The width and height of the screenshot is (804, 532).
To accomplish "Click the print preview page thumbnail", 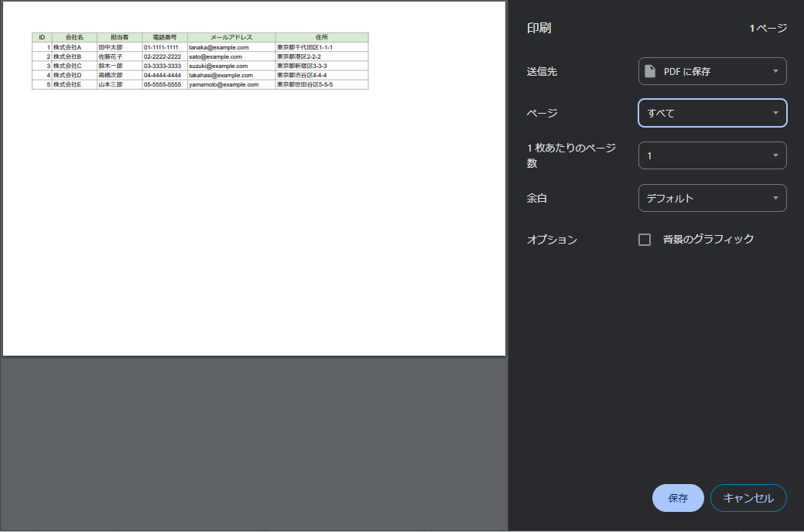I will 255,179.
